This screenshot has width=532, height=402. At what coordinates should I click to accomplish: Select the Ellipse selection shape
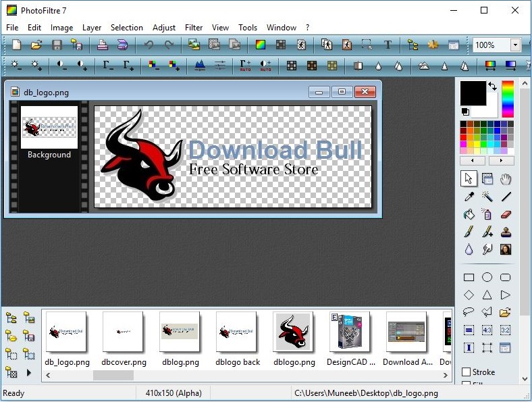pos(487,278)
